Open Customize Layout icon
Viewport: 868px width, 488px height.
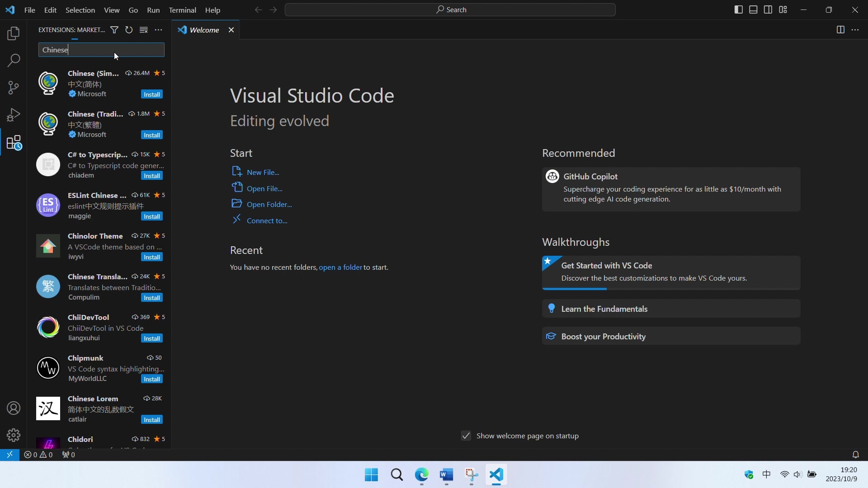pyautogui.click(x=783, y=9)
